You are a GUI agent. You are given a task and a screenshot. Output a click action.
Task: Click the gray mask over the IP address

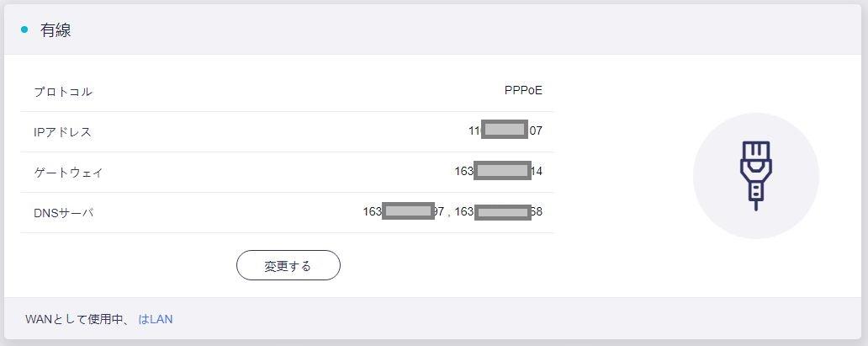point(505,130)
